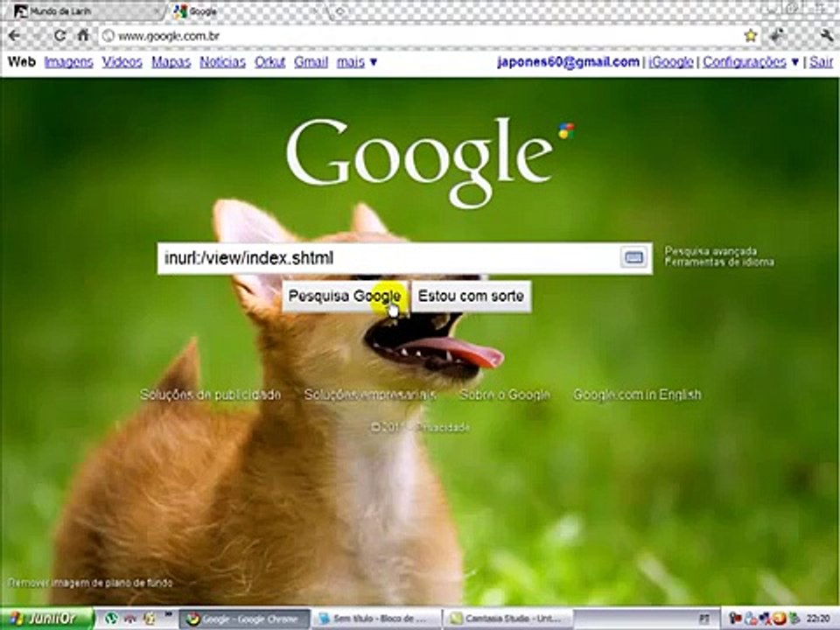Open the Imagens link

68,62
